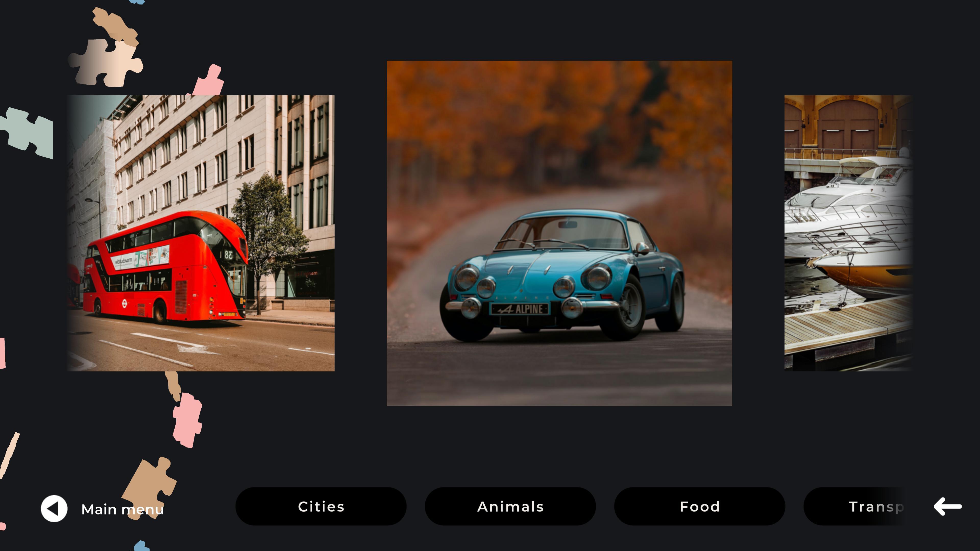This screenshot has height=551, width=980.
Task: Select the Food category
Action: (699, 507)
